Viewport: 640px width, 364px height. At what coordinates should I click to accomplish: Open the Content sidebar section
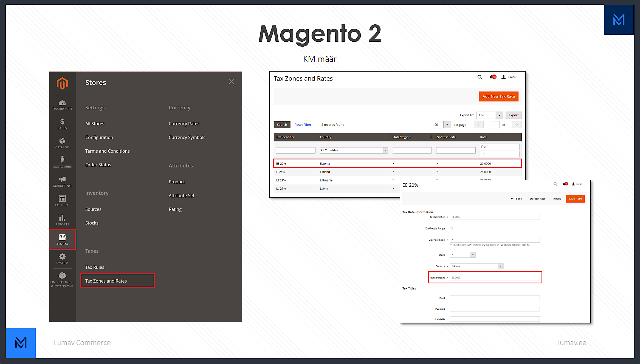click(x=62, y=201)
